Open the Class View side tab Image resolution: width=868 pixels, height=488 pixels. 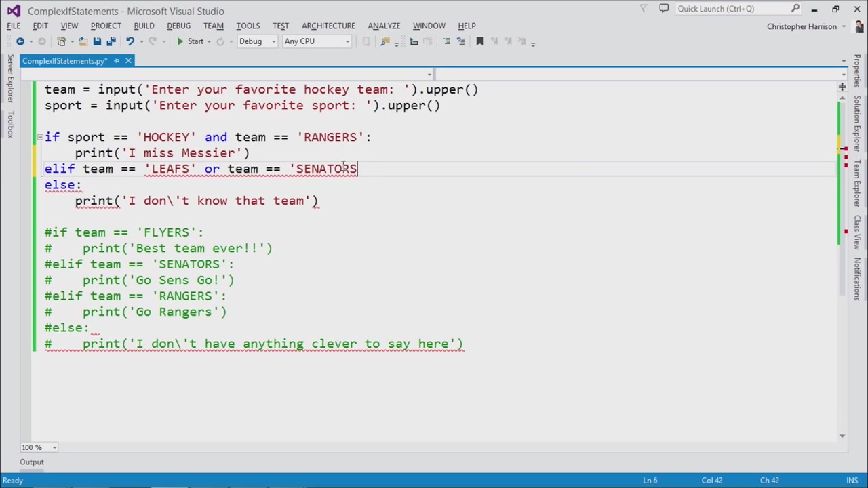[857, 232]
